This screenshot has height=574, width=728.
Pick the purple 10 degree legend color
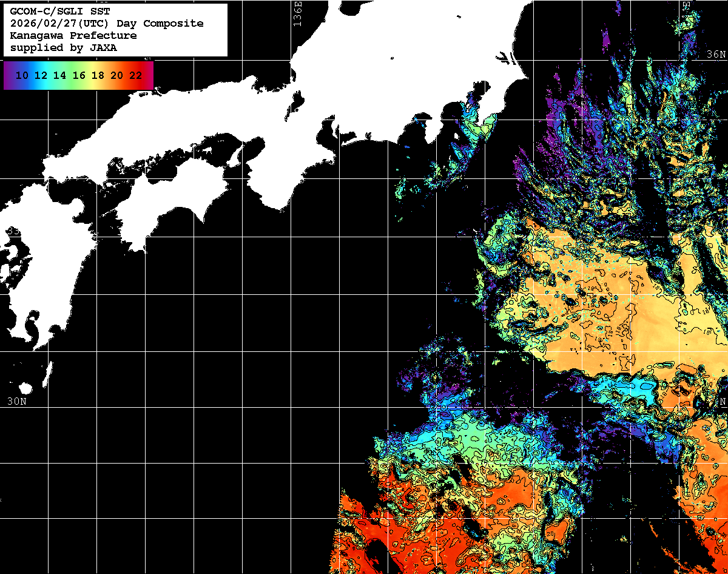pos(22,76)
